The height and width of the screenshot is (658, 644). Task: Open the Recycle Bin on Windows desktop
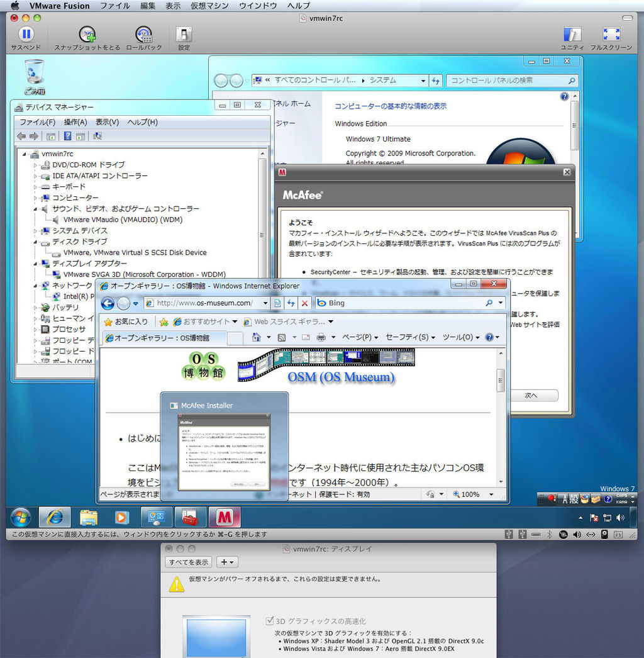click(35, 77)
